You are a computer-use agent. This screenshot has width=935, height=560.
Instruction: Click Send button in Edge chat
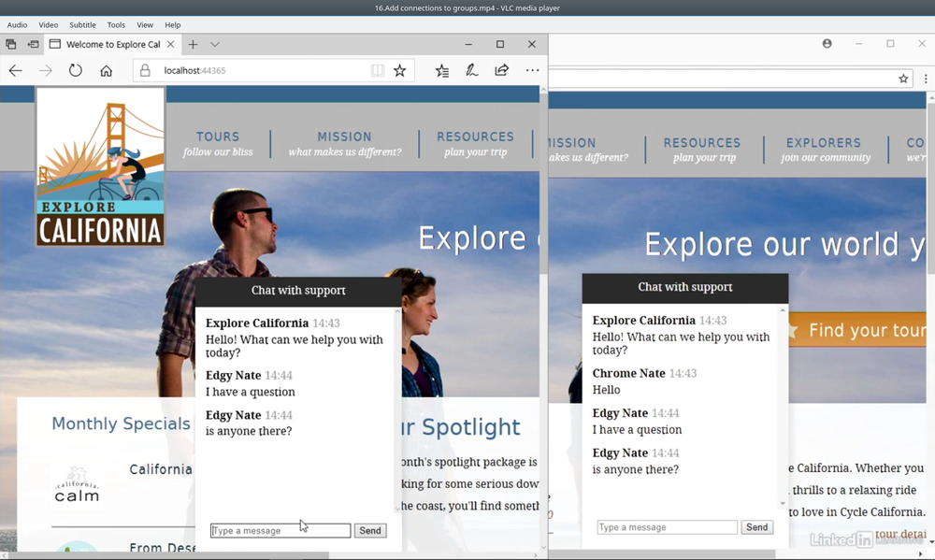pos(369,530)
